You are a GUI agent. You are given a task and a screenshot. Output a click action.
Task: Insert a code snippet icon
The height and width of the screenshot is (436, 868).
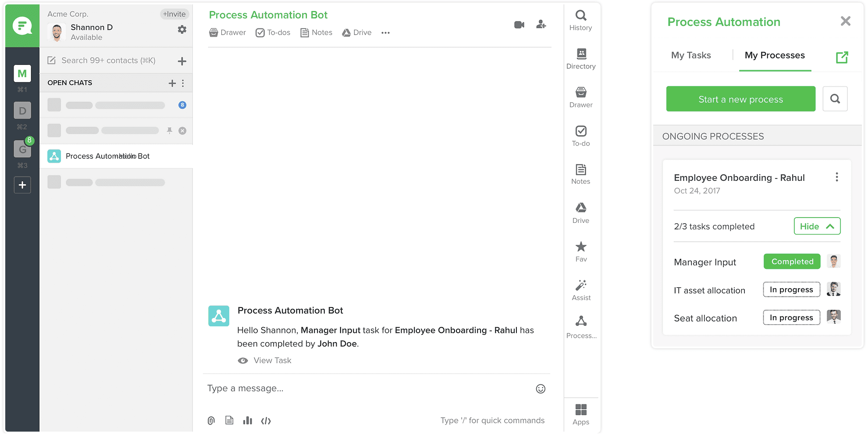click(266, 421)
